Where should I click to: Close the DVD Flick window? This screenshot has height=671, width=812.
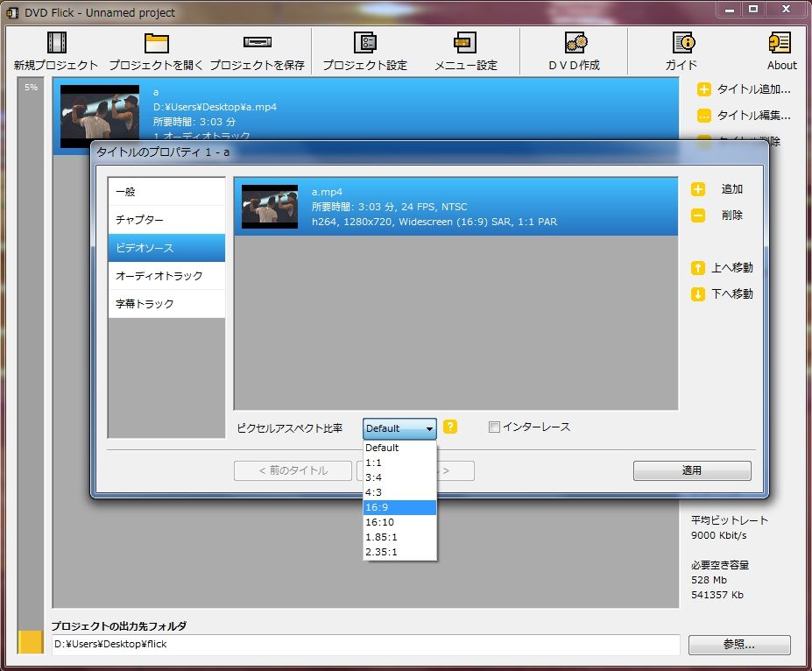[786, 9]
